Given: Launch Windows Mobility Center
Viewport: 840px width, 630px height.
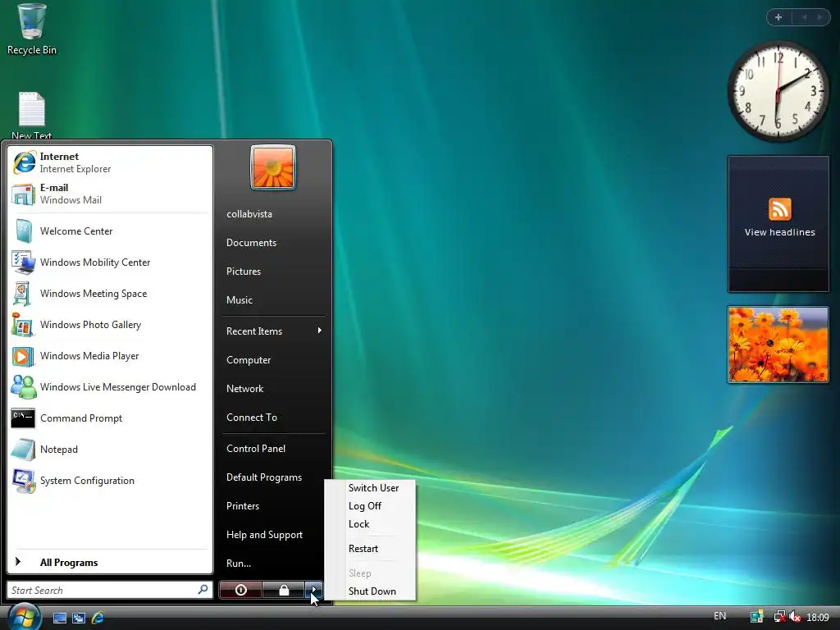Looking at the screenshot, I should point(110,262).
